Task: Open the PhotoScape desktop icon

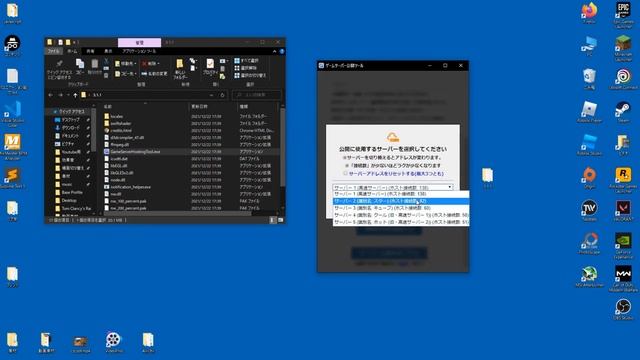Action: pyautogui.click(x=589, y=244)
